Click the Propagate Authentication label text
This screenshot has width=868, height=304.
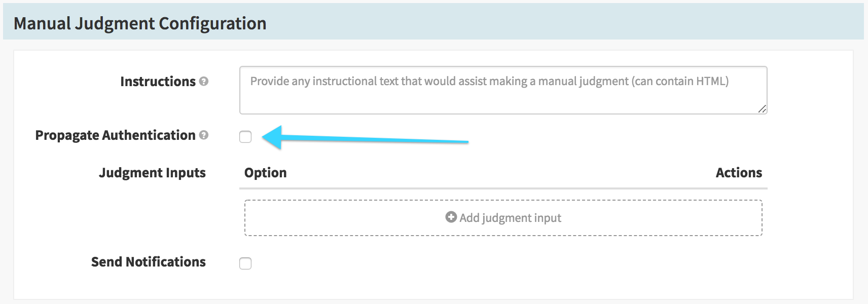[115, 135]
